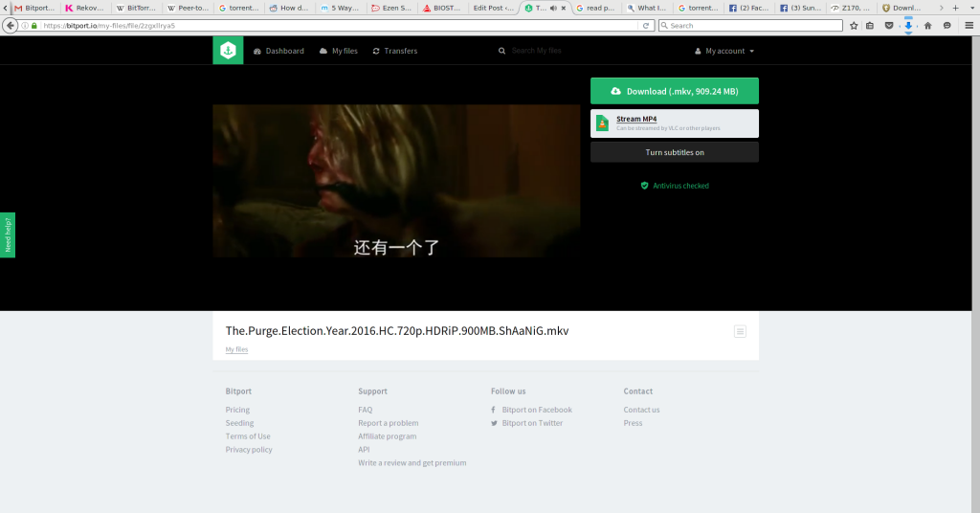Switch to the (2) Fac... Facebook tab
The height and width of the screenshot is (513, 980).
[748, 8]
